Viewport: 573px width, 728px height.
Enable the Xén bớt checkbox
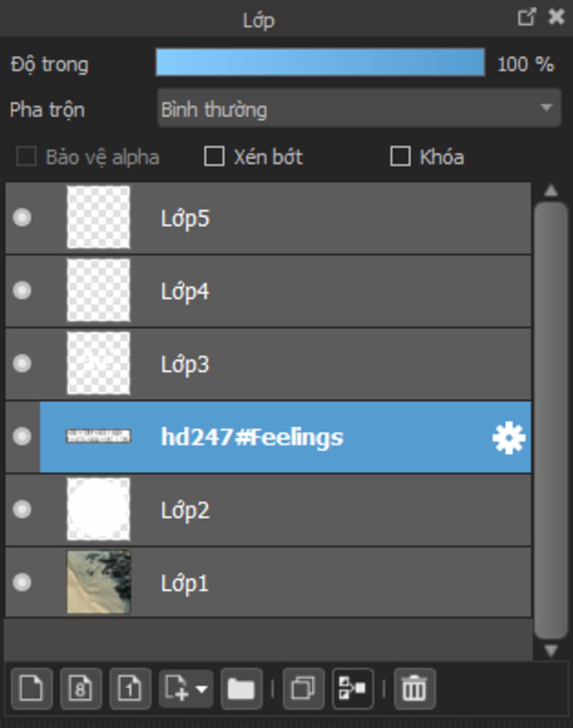pyautogui.click(x=214, y=157)
